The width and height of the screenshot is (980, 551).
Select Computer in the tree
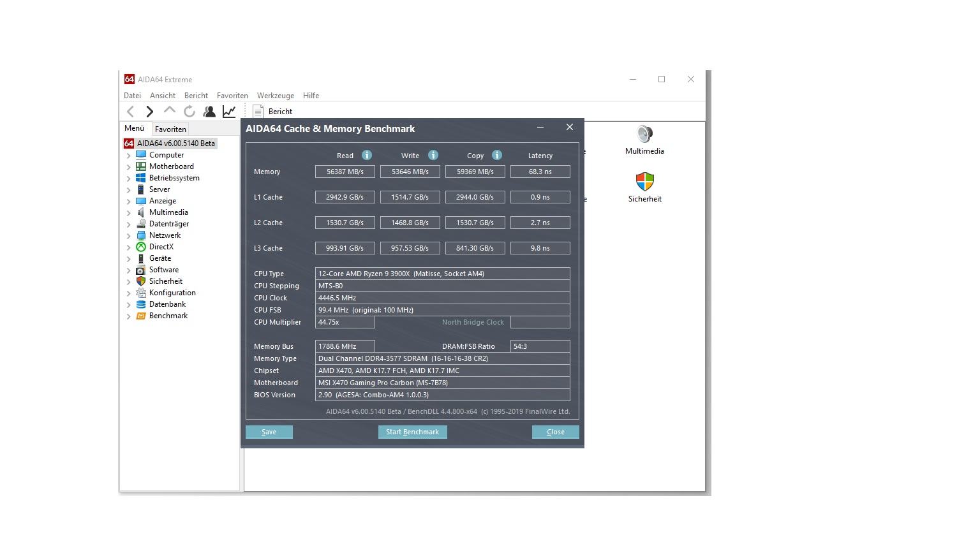(167, 155)
